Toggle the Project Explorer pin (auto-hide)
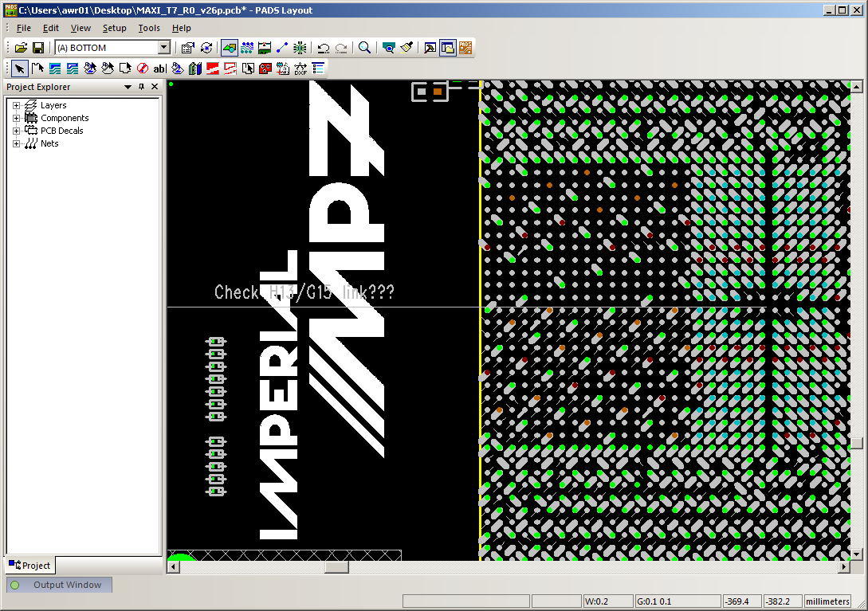868x611 pixels. (141, 87)
